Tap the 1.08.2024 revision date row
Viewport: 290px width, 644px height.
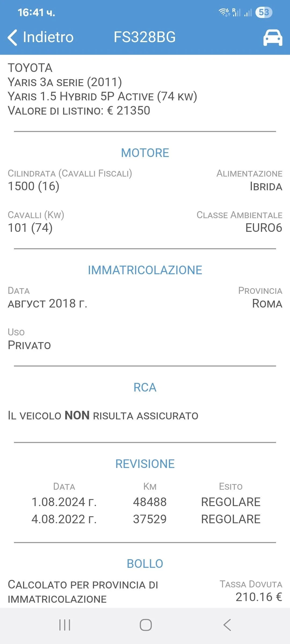point(64,502)
